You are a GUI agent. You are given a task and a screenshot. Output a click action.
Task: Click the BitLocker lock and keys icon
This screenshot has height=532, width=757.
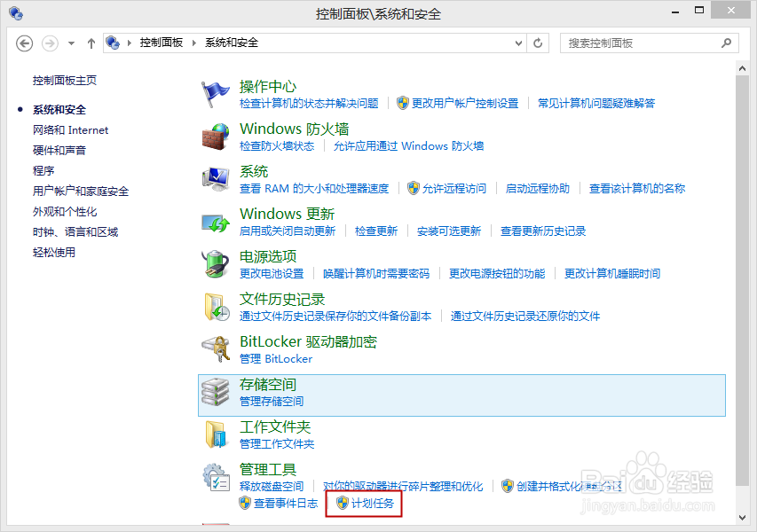pos(216,348)
